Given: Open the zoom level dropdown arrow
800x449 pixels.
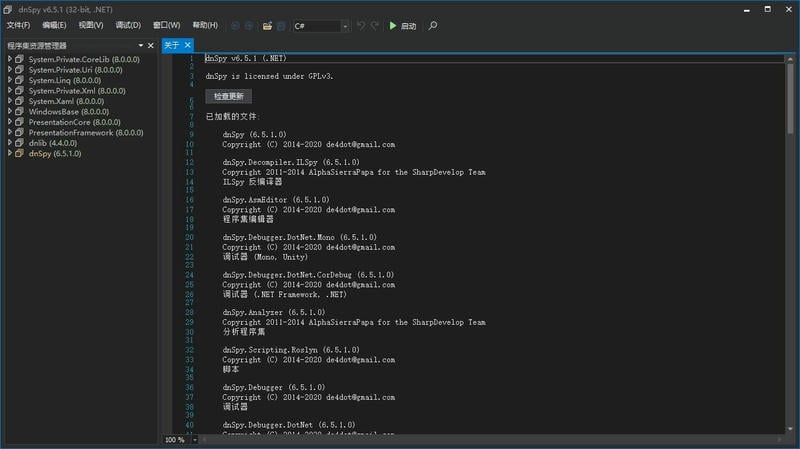Looking at the screenshot, I should pyautogui.click(x=194, y=440).
